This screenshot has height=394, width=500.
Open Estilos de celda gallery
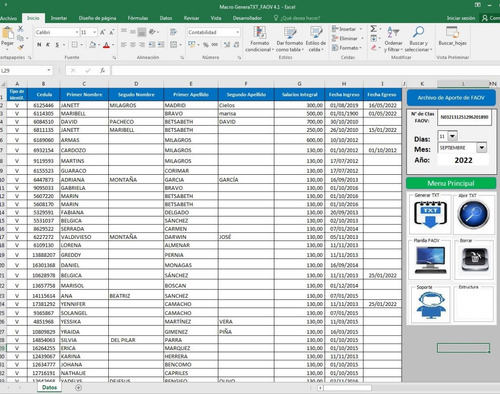click(x=316, y=39)
